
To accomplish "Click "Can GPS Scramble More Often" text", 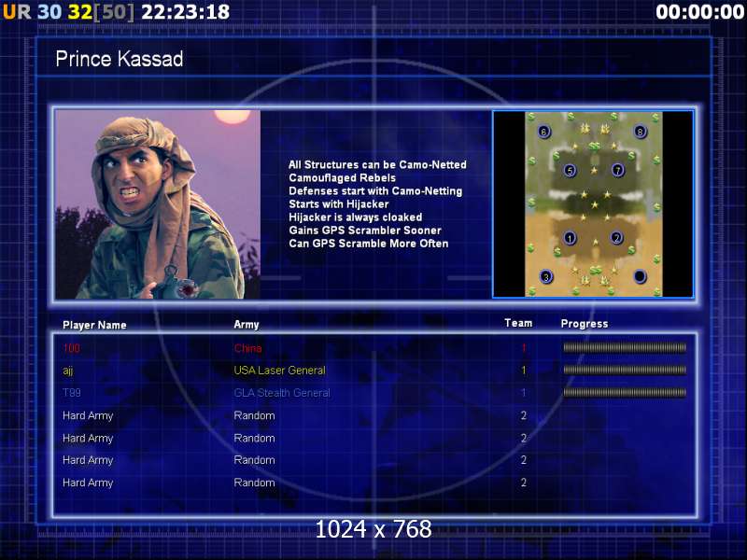I will click(x=368, y=244).
